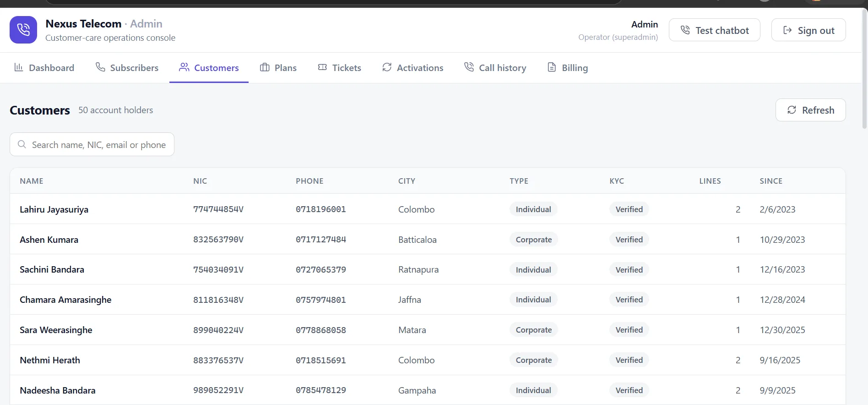Open the Billing tab
Viewport: 868px width, 405px height.
point(568,68)
